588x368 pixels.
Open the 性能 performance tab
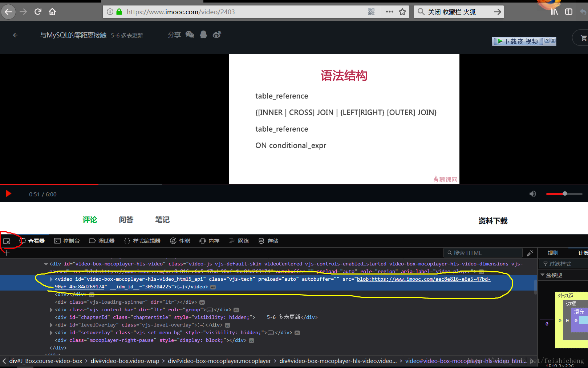(x=180, y=241)
